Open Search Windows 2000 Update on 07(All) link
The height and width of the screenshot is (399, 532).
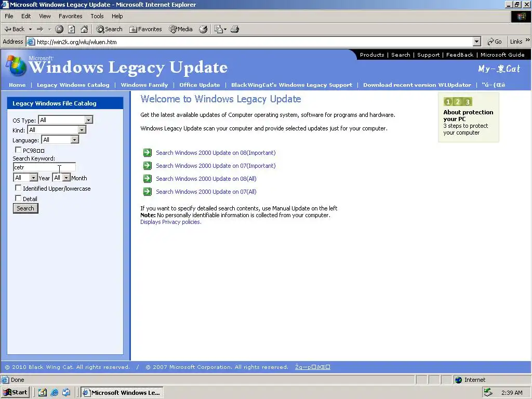[206, 192]
